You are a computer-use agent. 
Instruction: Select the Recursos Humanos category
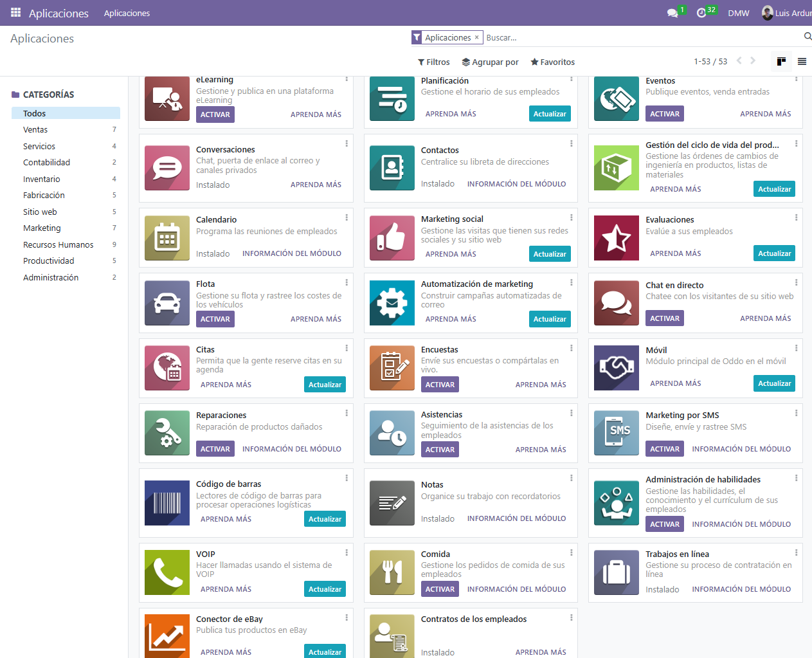(x=58, y=245)
